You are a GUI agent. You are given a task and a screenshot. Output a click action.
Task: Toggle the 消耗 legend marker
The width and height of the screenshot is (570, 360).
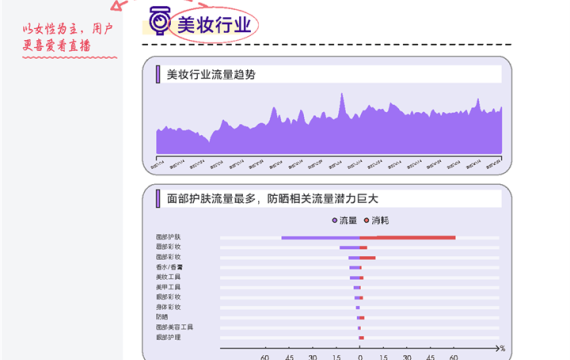click(366, 220)
